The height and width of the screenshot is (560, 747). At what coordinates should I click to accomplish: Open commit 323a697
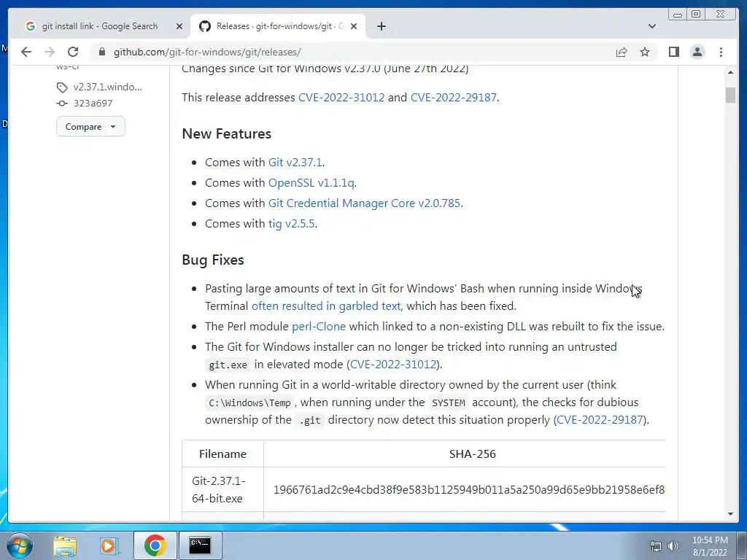pos(93,104)
